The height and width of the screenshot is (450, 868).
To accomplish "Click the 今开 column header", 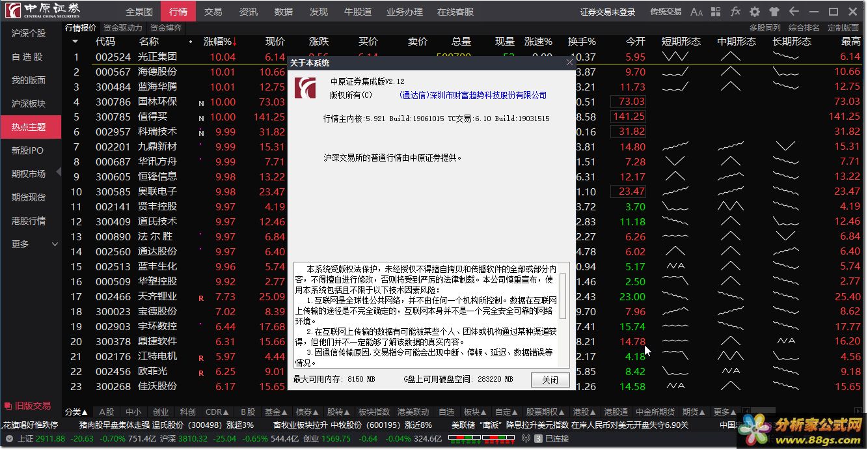I will [636, 41].
